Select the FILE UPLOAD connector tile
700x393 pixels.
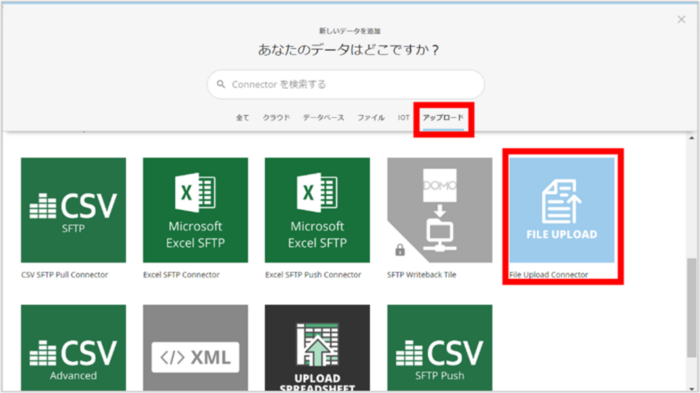point(562,210)
